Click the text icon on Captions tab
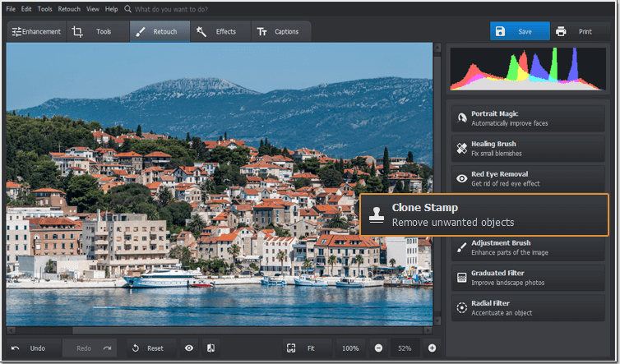This screenshot has width=620, height=364. click(x=261, y=31)
